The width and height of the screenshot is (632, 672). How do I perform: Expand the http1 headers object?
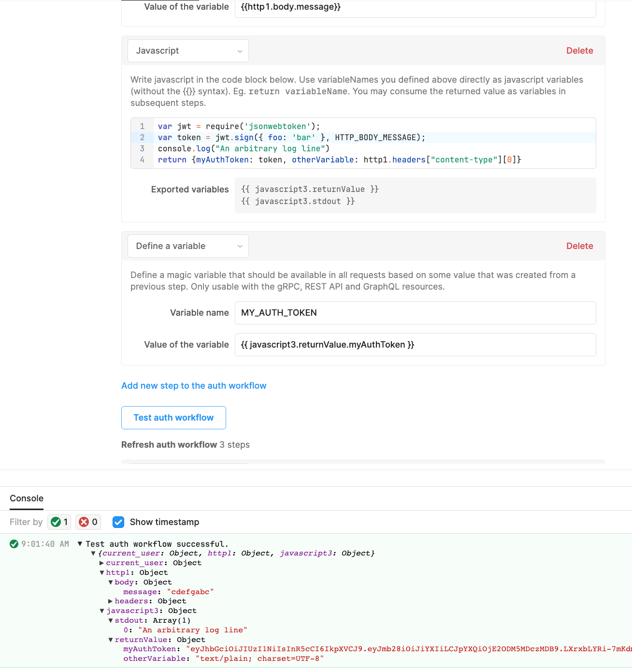click(110, 601)
